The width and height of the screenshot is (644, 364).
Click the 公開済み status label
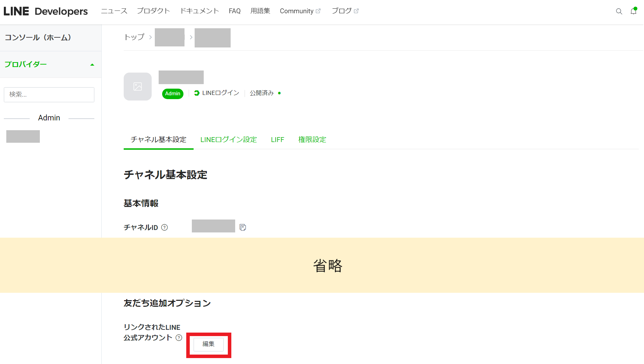[262, 93]
